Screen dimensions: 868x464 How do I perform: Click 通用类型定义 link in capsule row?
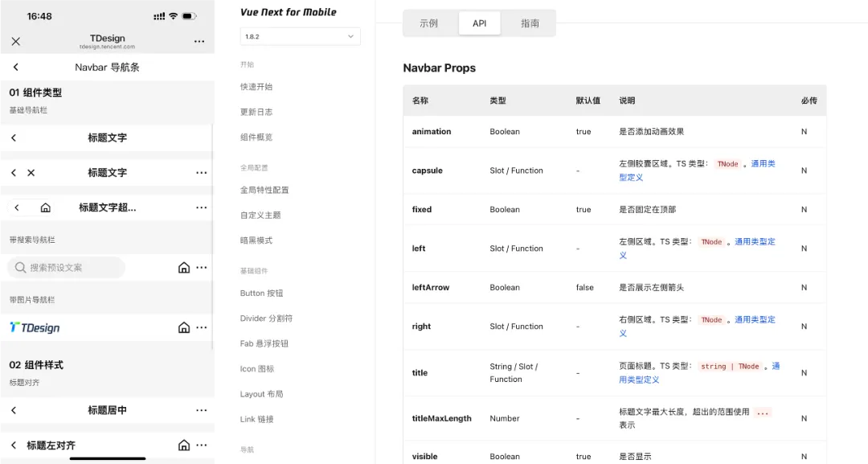tap(763, 164)
